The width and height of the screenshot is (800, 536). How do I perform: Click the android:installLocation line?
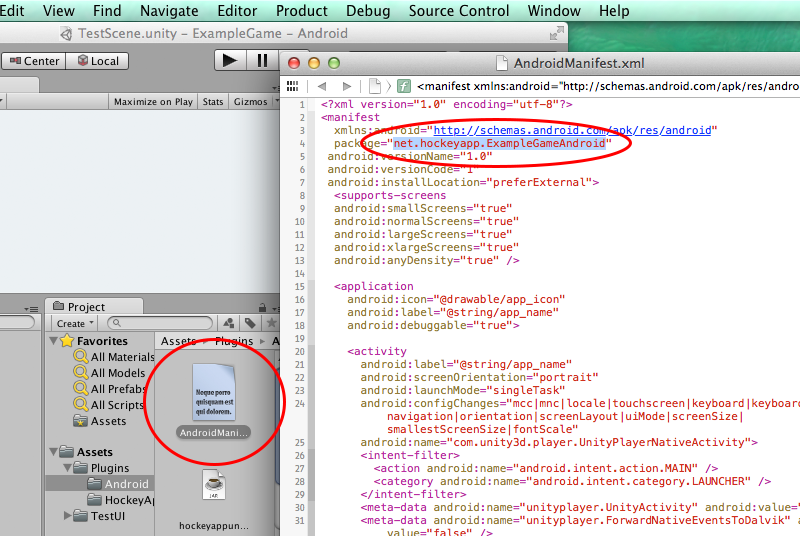click(x=463, y=183)
